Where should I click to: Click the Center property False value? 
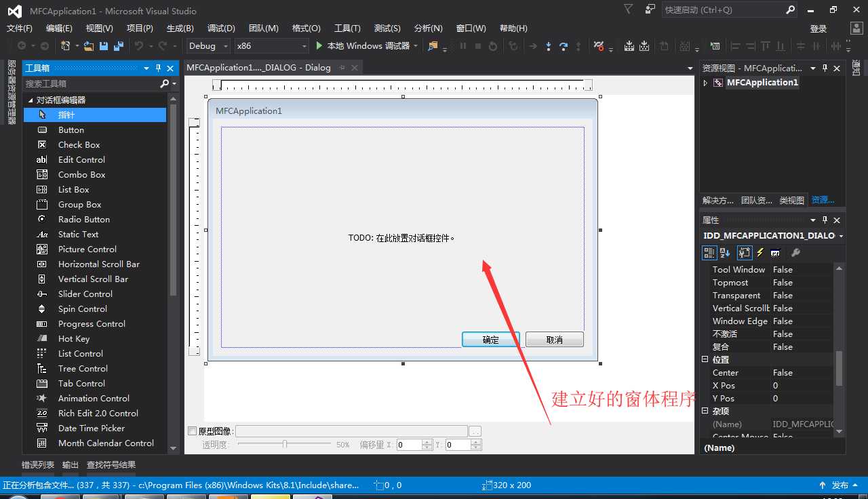coord(803,373)
